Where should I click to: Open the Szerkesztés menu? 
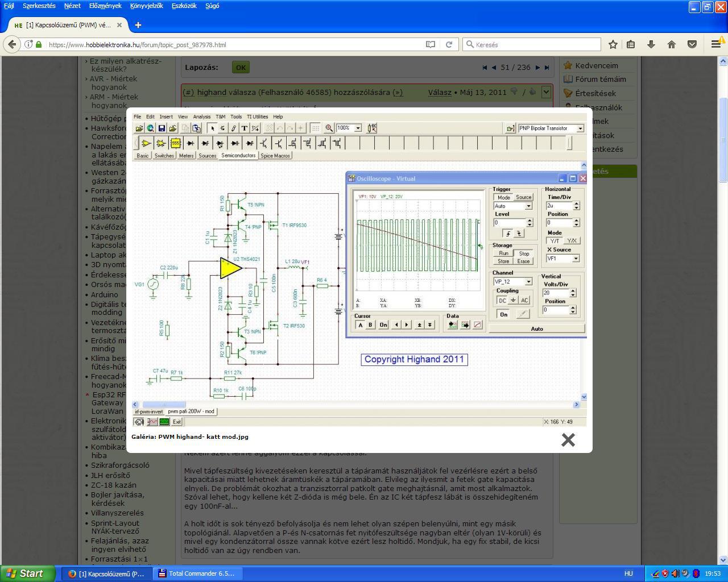[x=39, y=6]
